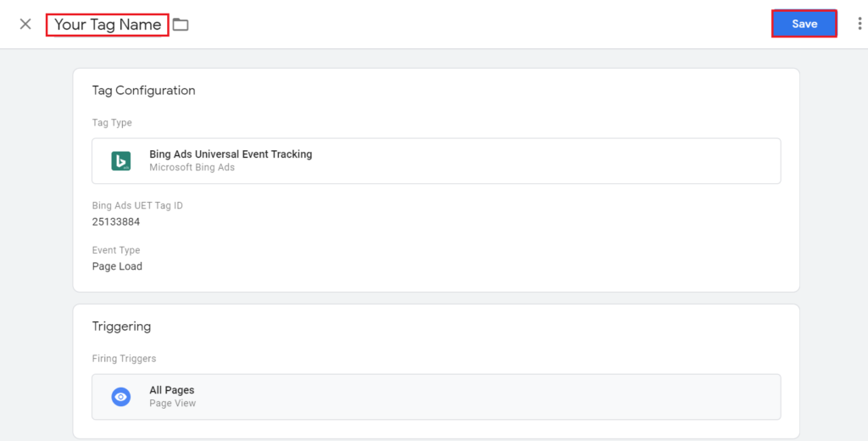The height and width of the screenshot is (441, 868).
Task: Save the tag with the Save button
Action: tap(804, 24)
